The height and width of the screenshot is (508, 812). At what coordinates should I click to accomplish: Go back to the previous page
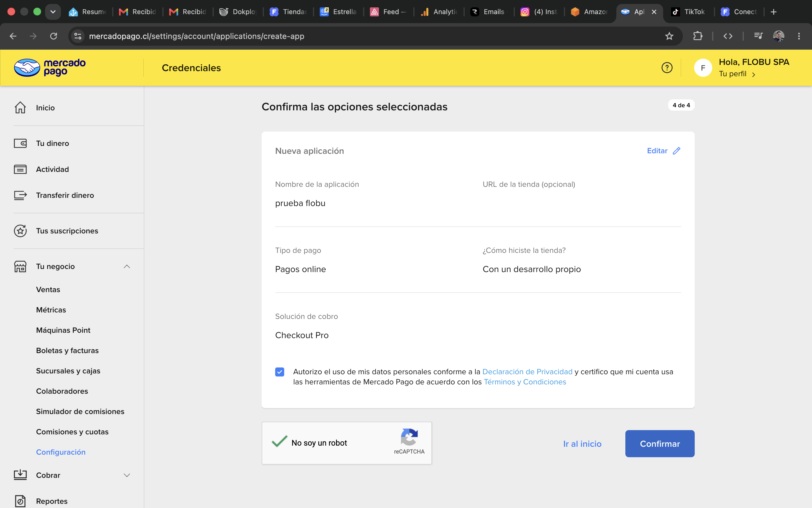[13, 36]
